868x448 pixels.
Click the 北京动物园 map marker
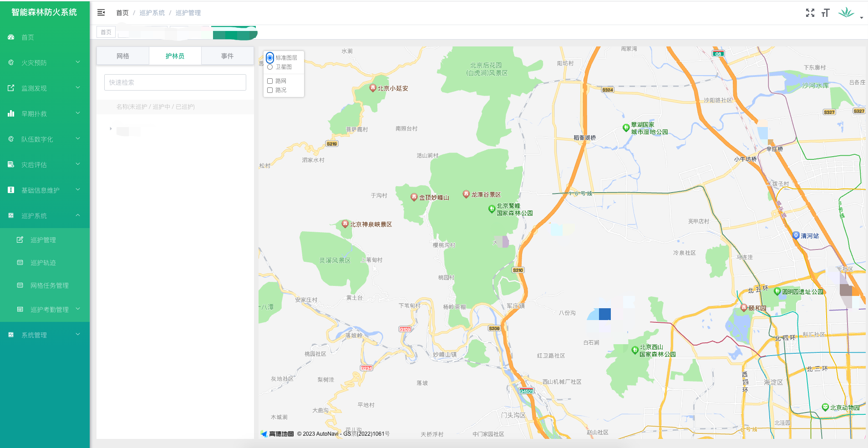pos(825,407)
